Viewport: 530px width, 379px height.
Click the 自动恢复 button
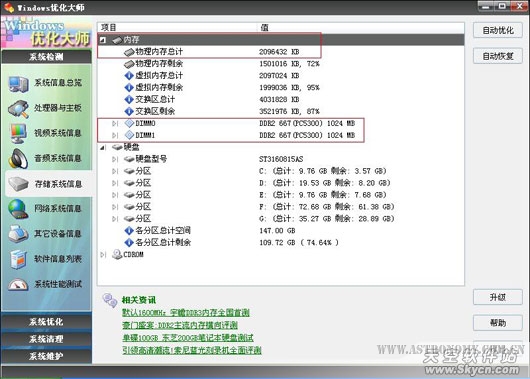pyautogui.click(x=498, y=56)
